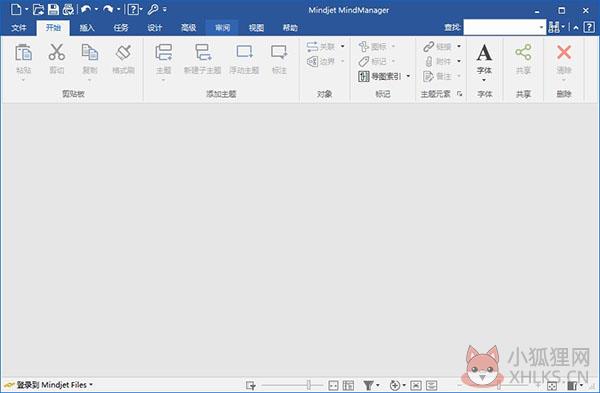Expand the Attachment (附件) dropdown arrow

[x=459, y=61]
